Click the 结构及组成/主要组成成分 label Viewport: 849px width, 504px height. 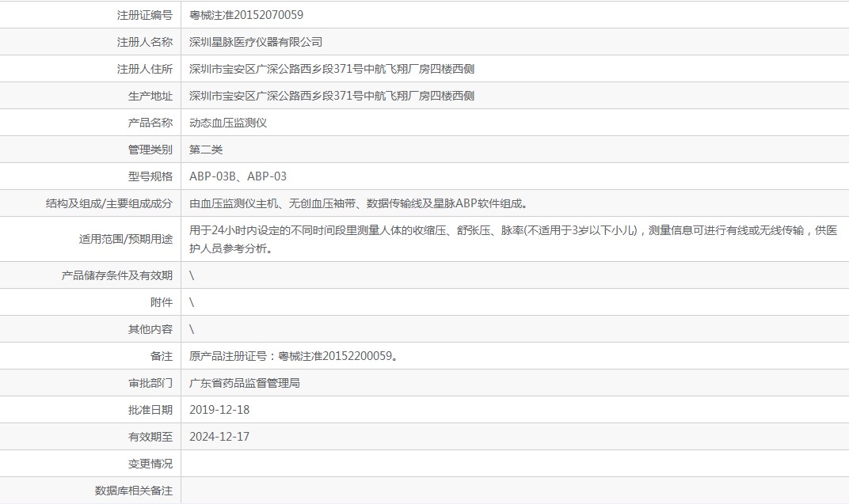click(x=109, y=204)
